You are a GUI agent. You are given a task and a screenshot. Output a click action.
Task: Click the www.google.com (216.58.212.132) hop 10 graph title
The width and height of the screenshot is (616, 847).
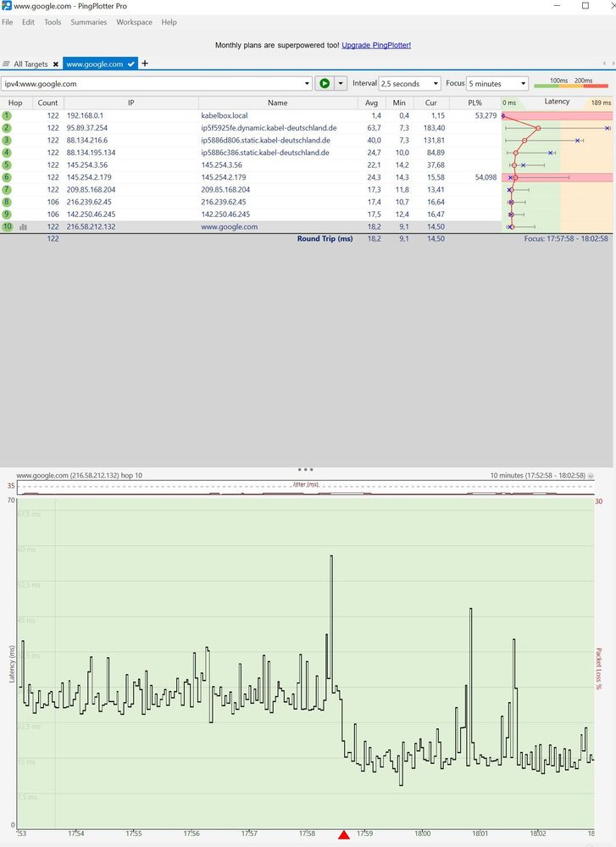pos(80,476)
